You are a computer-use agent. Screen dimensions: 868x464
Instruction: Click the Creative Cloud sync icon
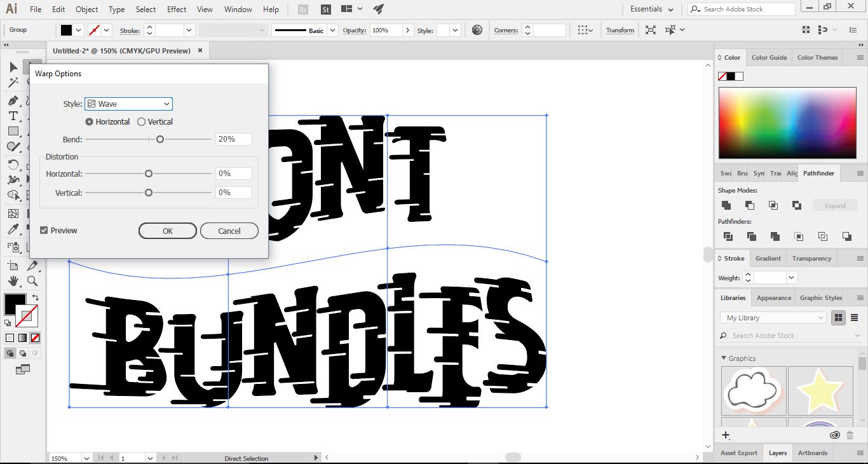tap(835, 435)
